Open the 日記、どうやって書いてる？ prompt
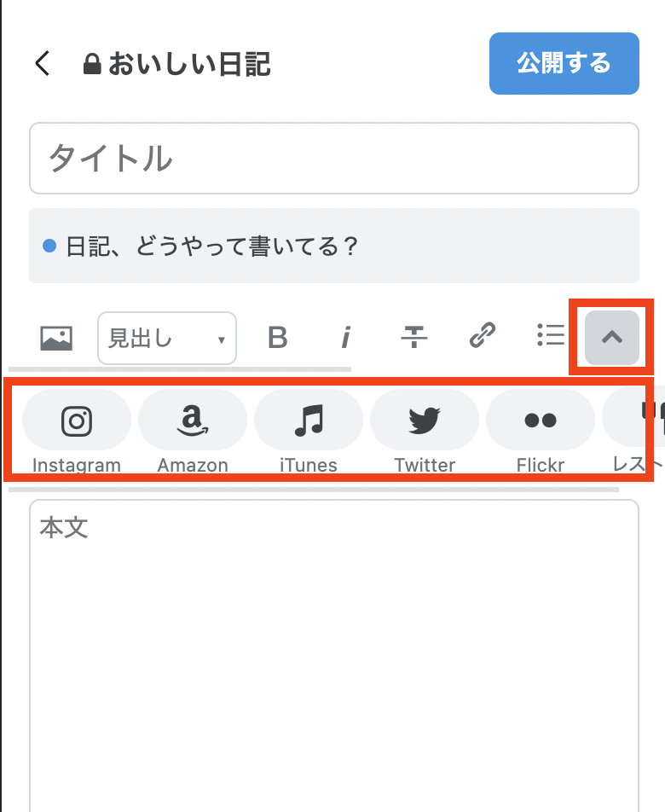665x812 pixels. coord(334,246)
